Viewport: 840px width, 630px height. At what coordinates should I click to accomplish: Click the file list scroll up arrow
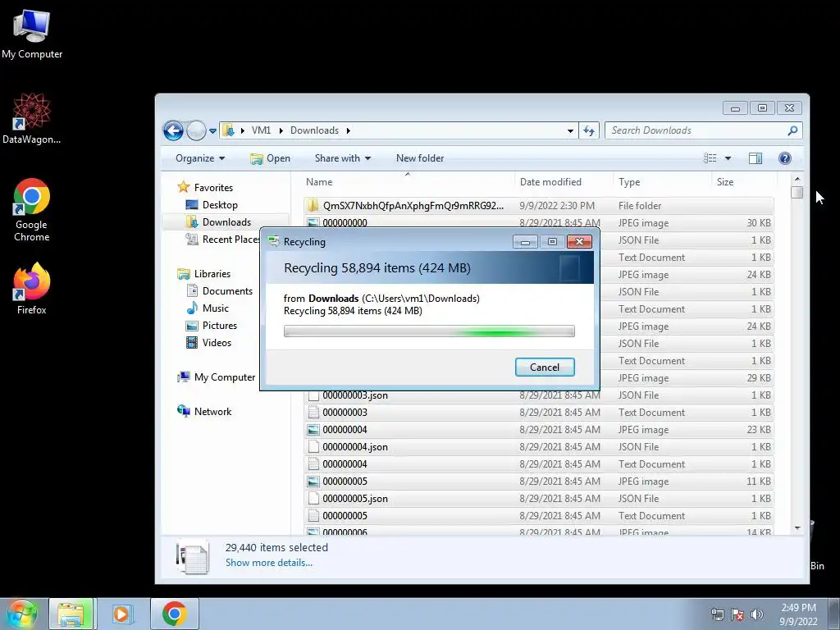click(x=797, y=179)
